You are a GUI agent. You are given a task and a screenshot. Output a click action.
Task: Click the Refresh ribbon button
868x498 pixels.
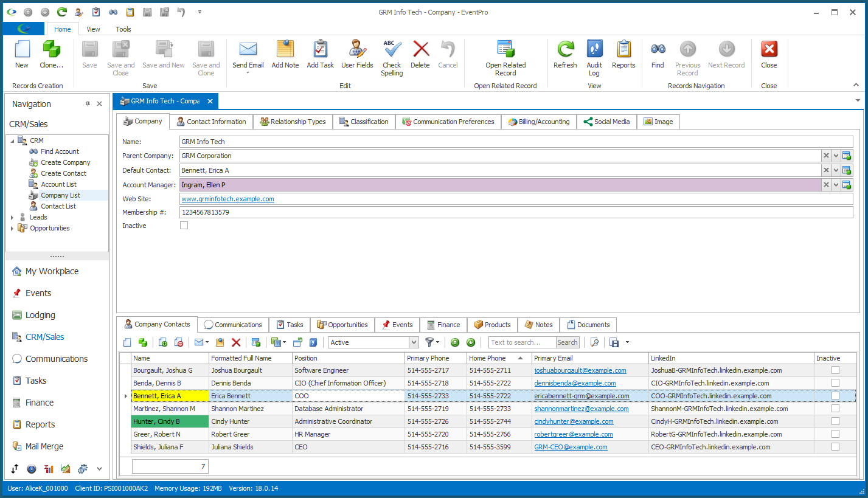tap(565, 54)
